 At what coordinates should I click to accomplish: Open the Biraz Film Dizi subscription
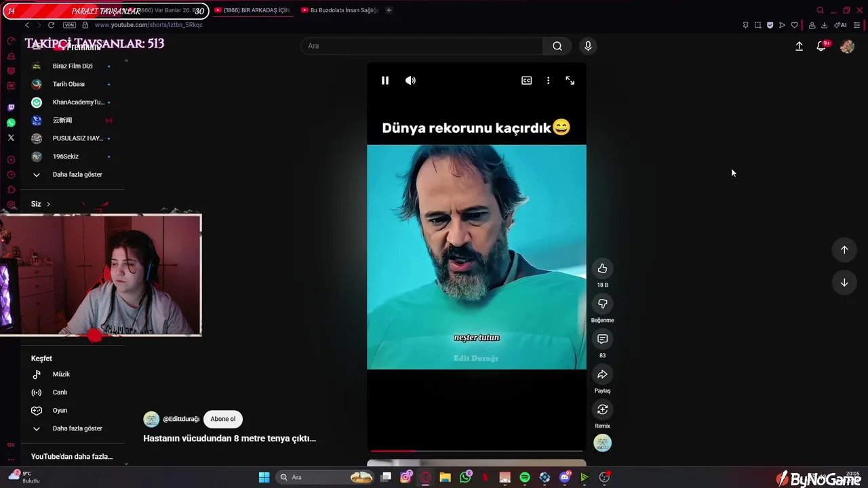(72, 66)
